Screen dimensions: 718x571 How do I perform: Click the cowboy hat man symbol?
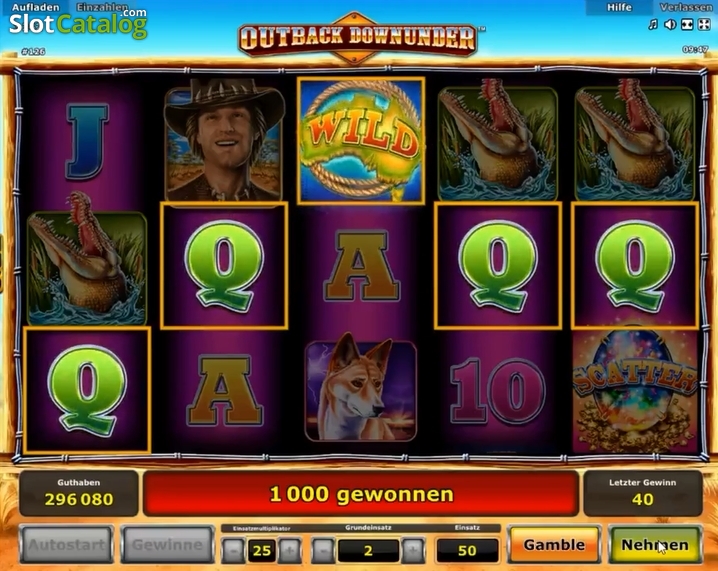[224, 141]
